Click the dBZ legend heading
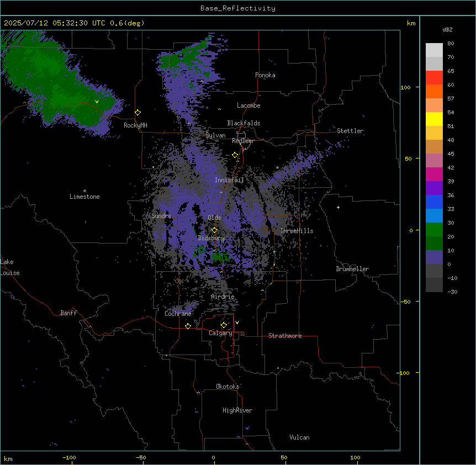 point(447,29)
